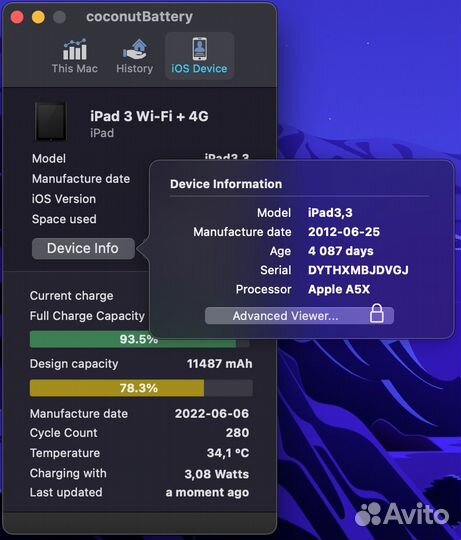Click the Charging with label

(68, 473)
